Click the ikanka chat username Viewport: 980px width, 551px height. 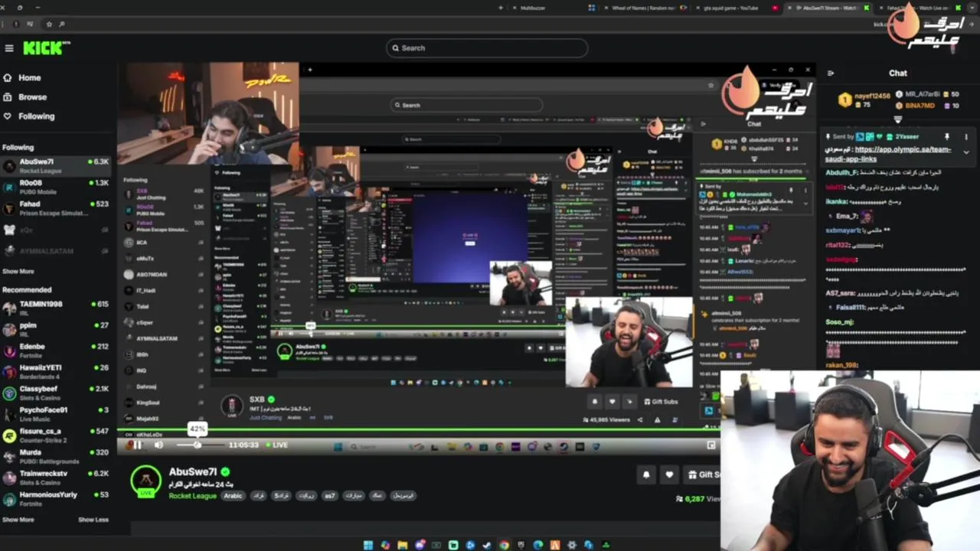(x=836, y=202)
